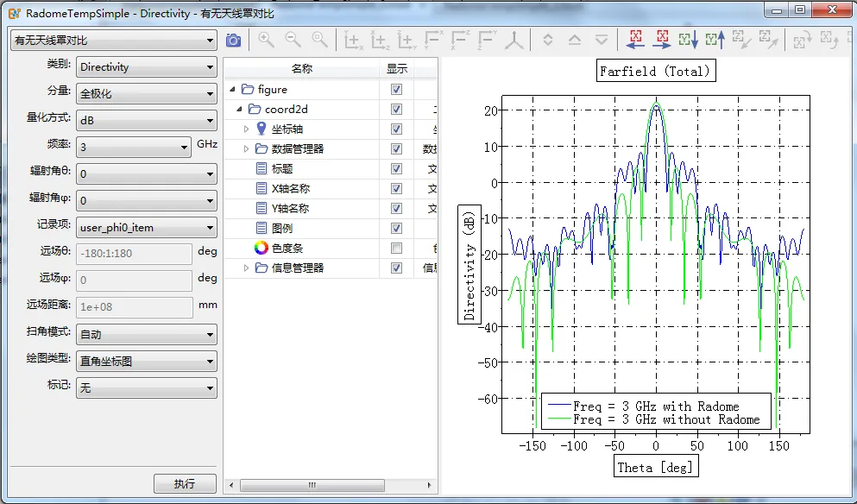Viewport: 857px width, 504px height.
Task: Toggle the coord2d display checkbox
Action: [396, 110]
